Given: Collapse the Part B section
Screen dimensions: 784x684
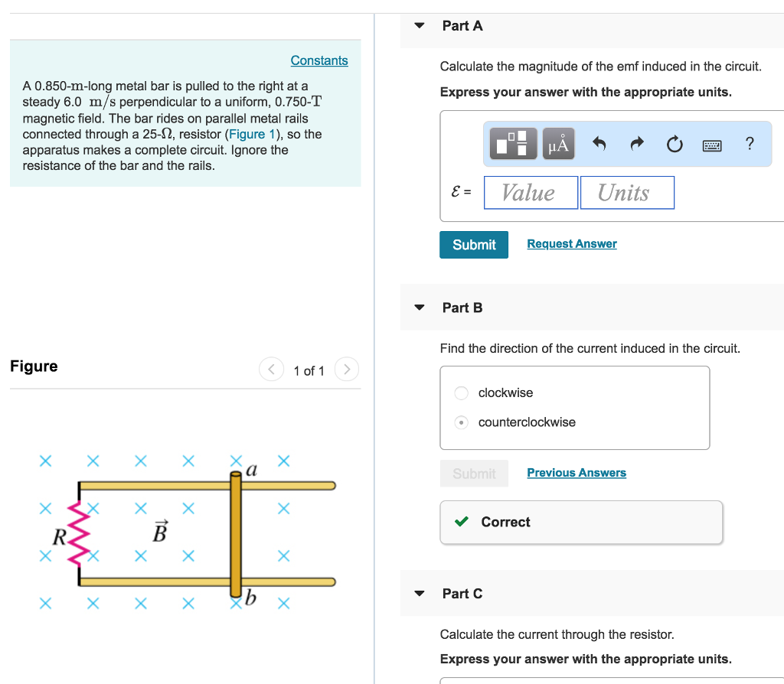Looking at the screenshot, I should click(x=419, y=307).
